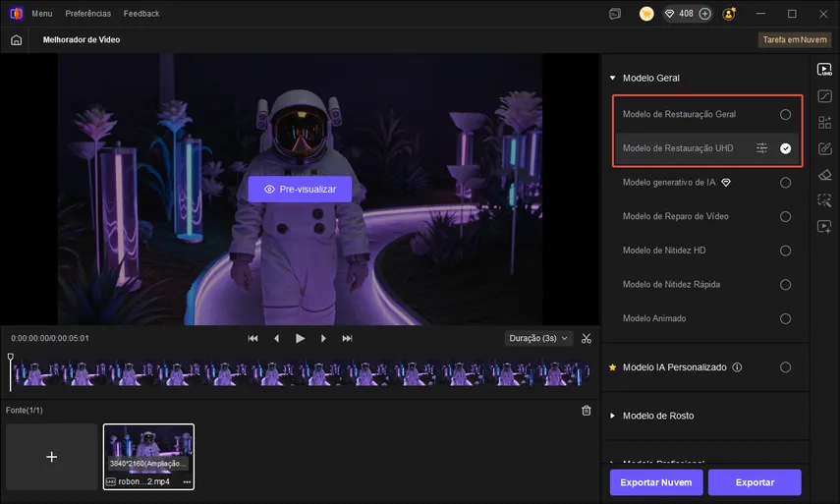
Task: Select the eraser tool in right sidebar
Action: (824, 175)
